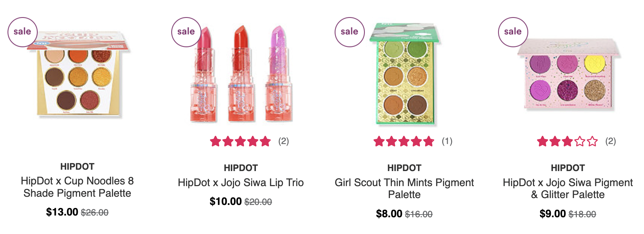The height and width of the screenshot is (234, 644).
Task: Open the HipDot x Jojo Siwa Lip Trio link
Action: pyautogui.click(x=241, y=182)
